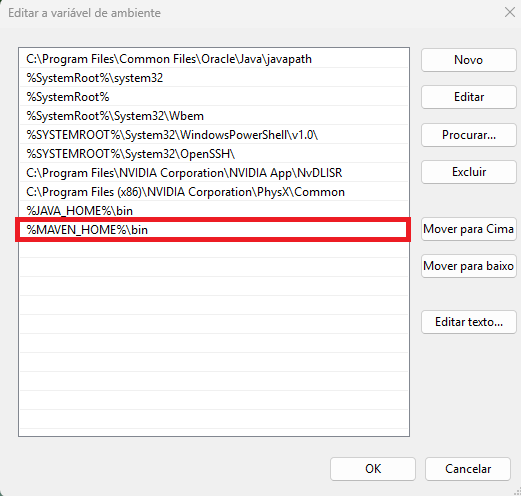
Task: Select the plain %SystemRoot% entry
Action: pyautogui.click(x=213, y=97)
